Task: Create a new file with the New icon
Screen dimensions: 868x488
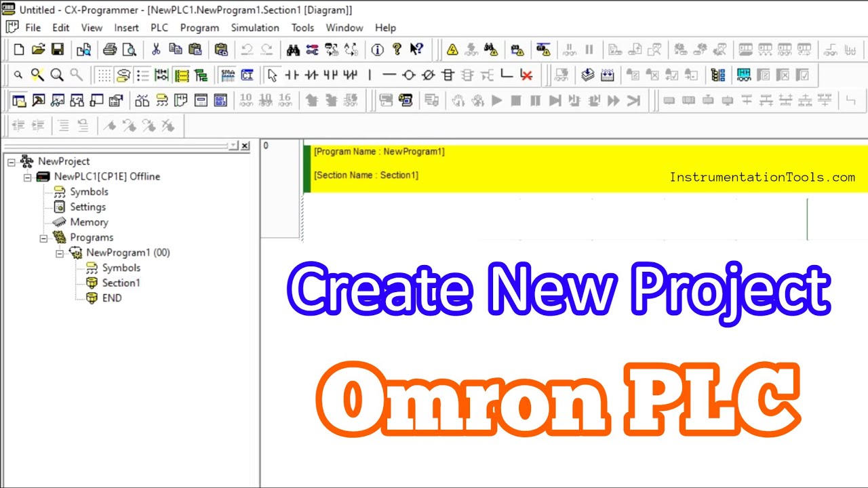Action: point(19,49)
